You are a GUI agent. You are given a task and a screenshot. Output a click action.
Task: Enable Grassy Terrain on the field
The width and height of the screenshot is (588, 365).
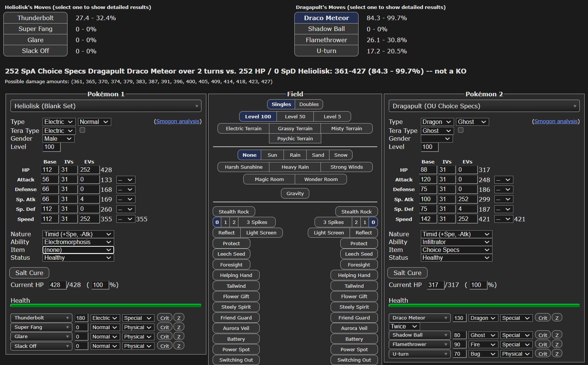(x=295, y=128)
